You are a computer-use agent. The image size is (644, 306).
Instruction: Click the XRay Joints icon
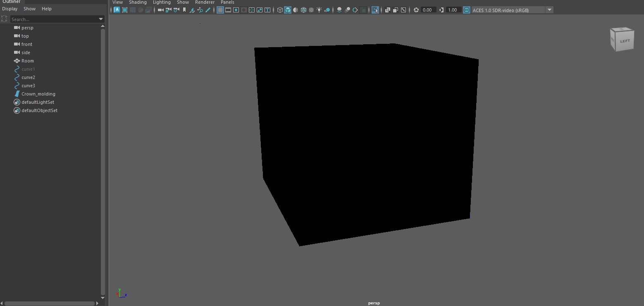403,10
